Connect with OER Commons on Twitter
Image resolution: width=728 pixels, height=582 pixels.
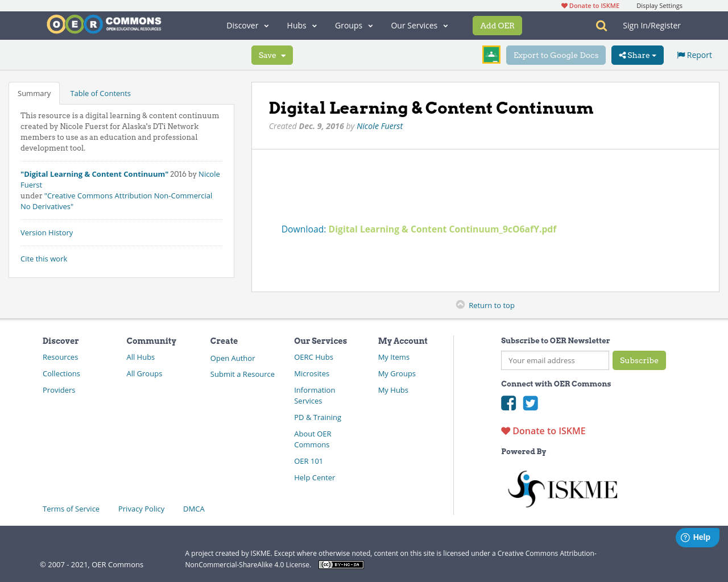pos(530,403)
